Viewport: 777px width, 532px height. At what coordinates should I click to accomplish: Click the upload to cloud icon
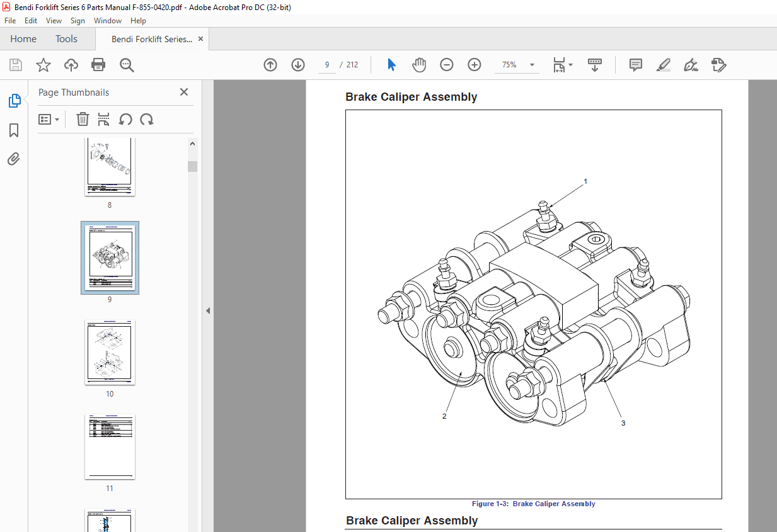coord(71,65)
